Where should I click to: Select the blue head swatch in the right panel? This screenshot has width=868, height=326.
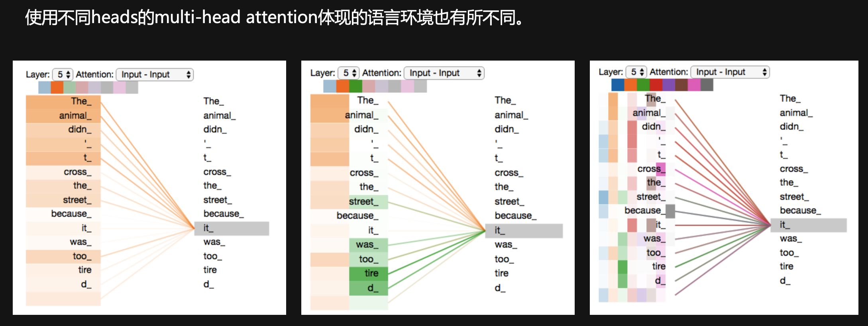tap(618, 85)
